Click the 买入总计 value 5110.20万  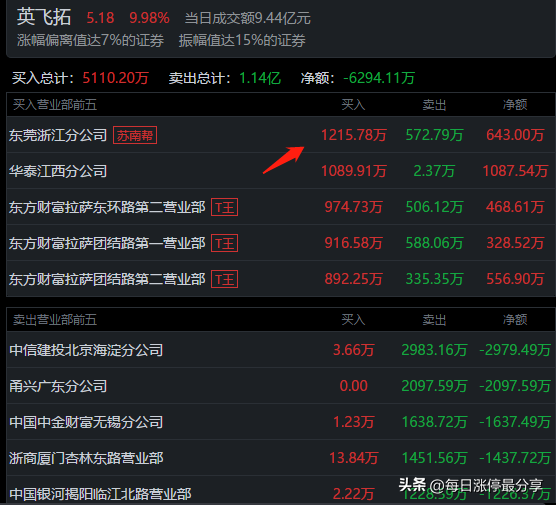tap(116, 78)
